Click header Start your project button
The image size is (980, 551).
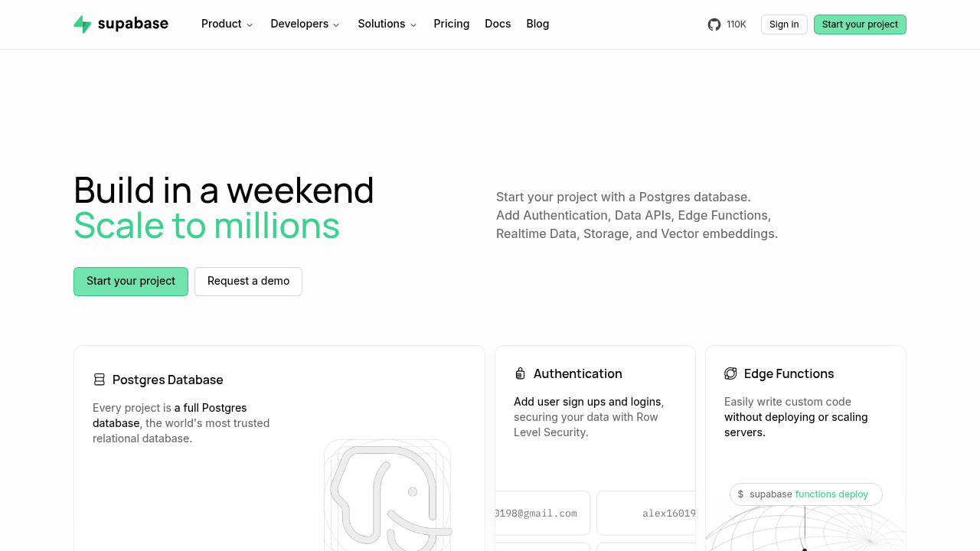pyautogui.click(x=860, y=24)
